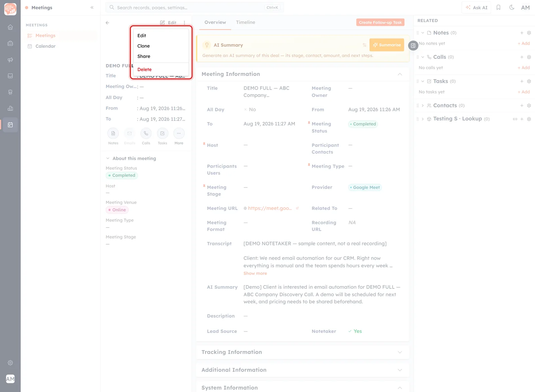
Task: Open the Notes section gear settings
Action: 529,33
